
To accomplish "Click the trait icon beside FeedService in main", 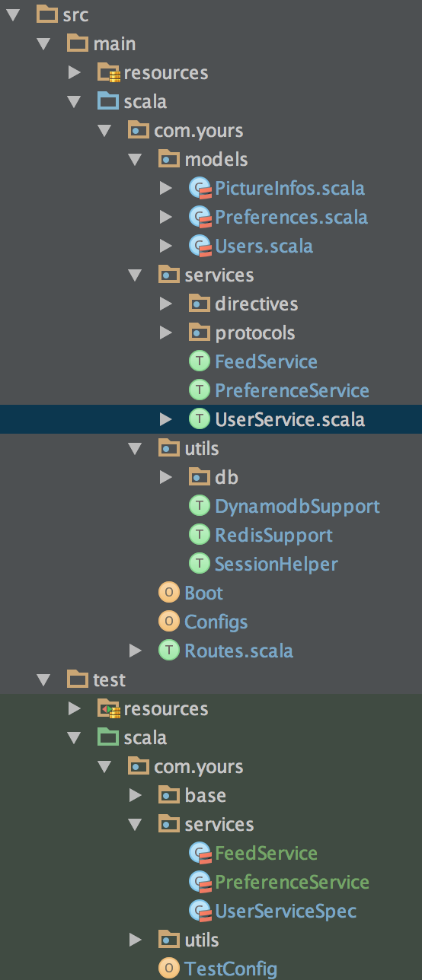I will pyautogui.click(x=199, y=361).
